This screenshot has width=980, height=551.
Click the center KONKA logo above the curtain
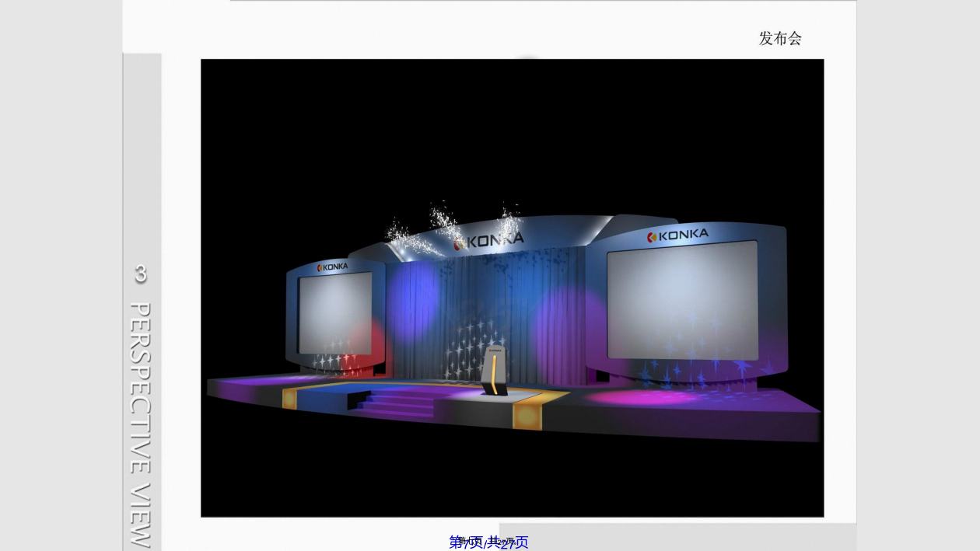pos(488,241)
